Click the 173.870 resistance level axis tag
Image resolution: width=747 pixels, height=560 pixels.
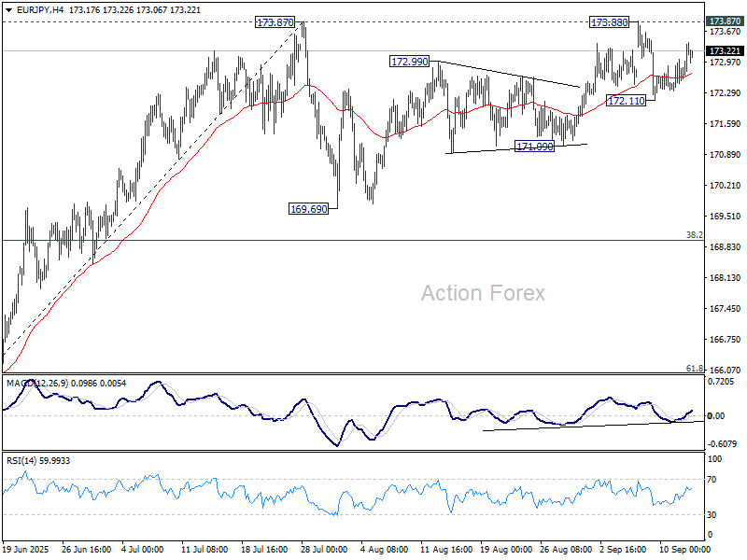(725, 21)
